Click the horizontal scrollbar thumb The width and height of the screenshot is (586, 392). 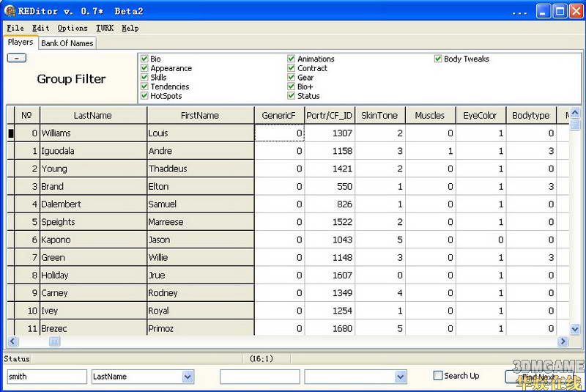pos(54,341)
